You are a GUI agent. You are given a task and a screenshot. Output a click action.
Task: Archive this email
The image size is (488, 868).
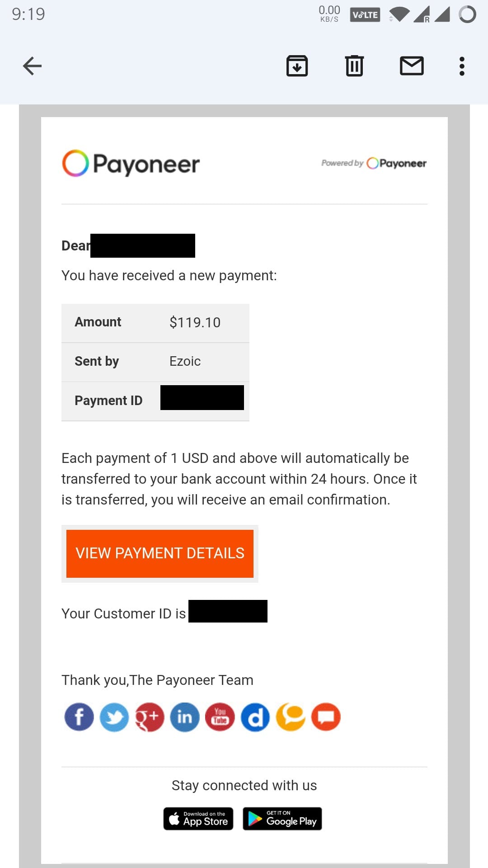(297, 66)
